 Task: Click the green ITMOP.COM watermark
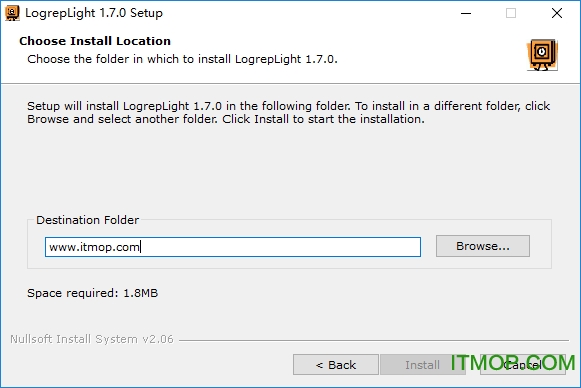click(x=513, y=363)
